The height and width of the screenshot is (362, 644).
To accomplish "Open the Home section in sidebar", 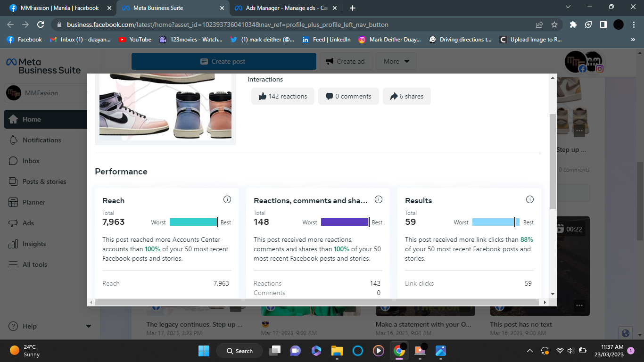I will coord(45,119).
